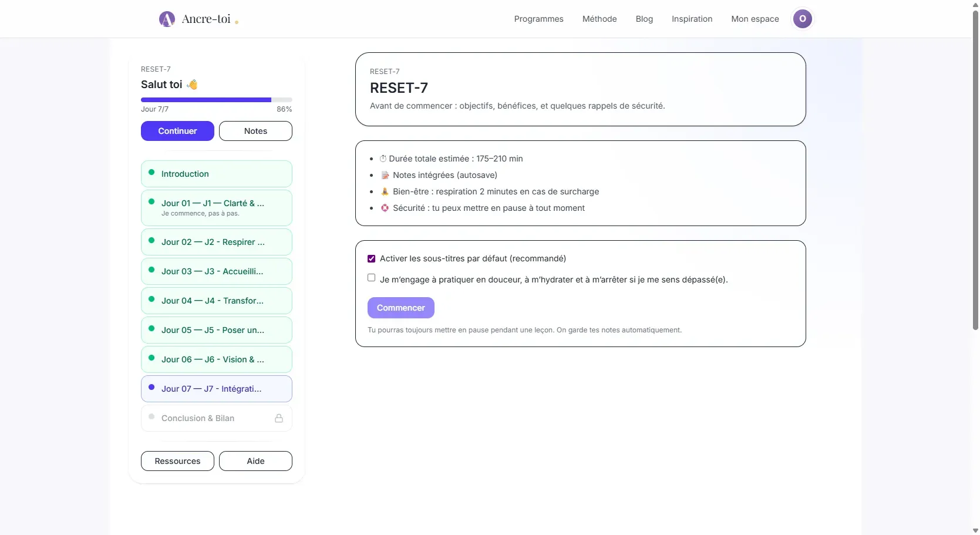The height and width of the screenshot is (535, 980).
Task: Click the waving hand emoji near Salut toi
Action: coord(193,84)
